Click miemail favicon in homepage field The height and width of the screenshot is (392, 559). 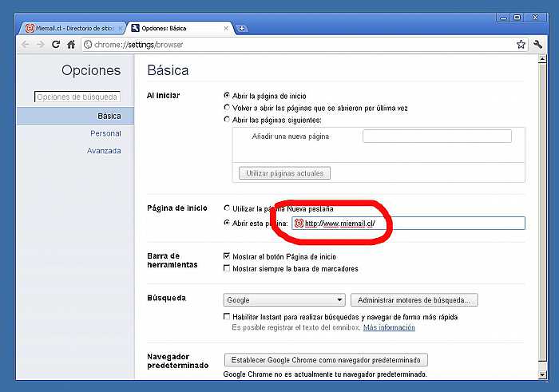299,224
